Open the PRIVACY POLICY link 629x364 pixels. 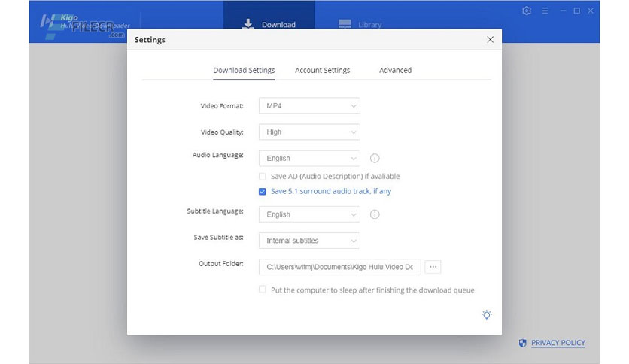[x=558, y=343]
